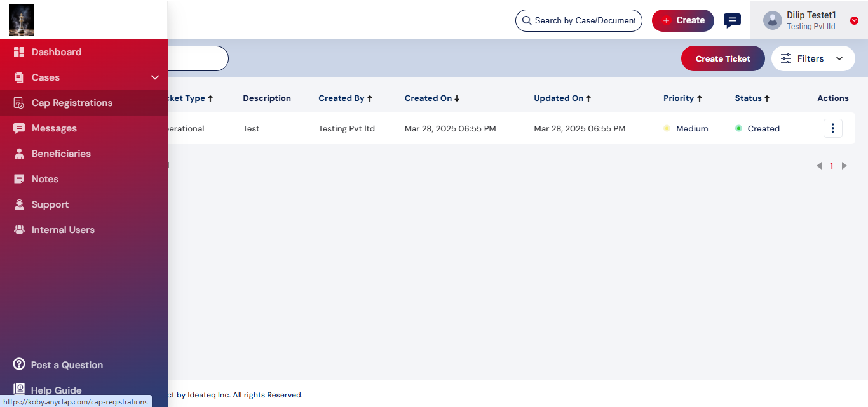This screenshot has height=407, width=868.
Task: Click the Testing Pvt ltd cell
Action: (346, 128)
